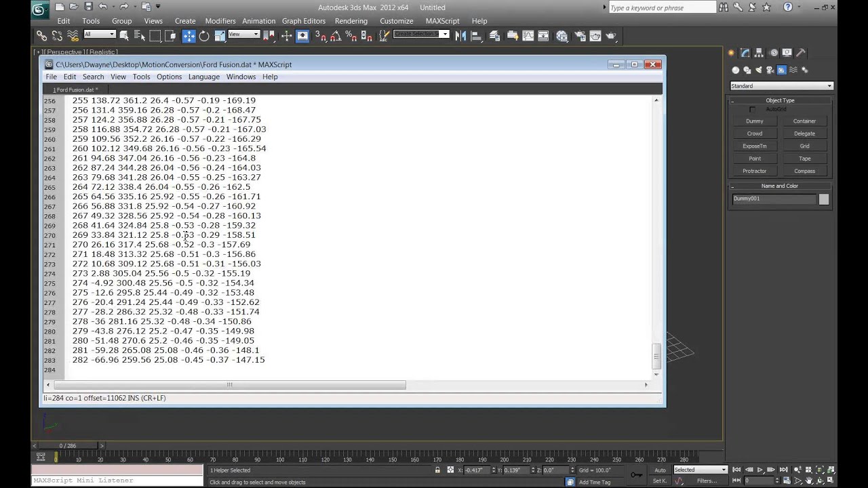
Task: Open the Motion command panel tab
Action: pyautogui.click(x=773, y=52)
